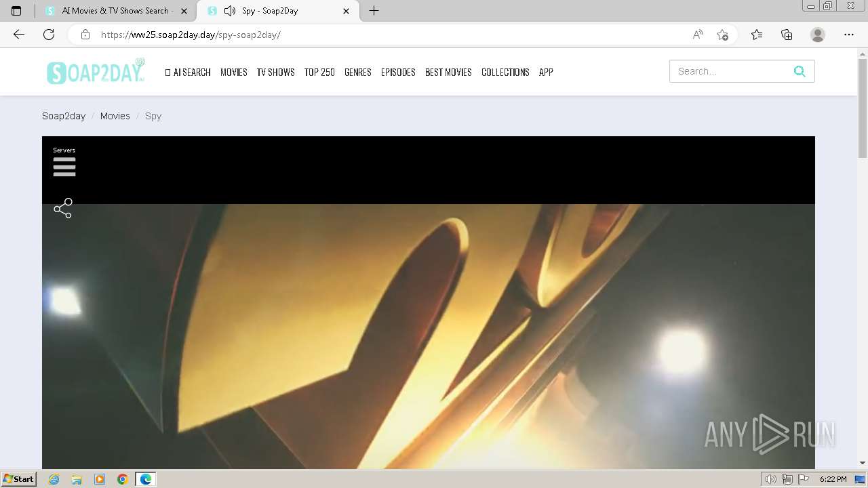Add this page to favorites star icon
This screenshot has height=488, width=868.
pos(722,35)
